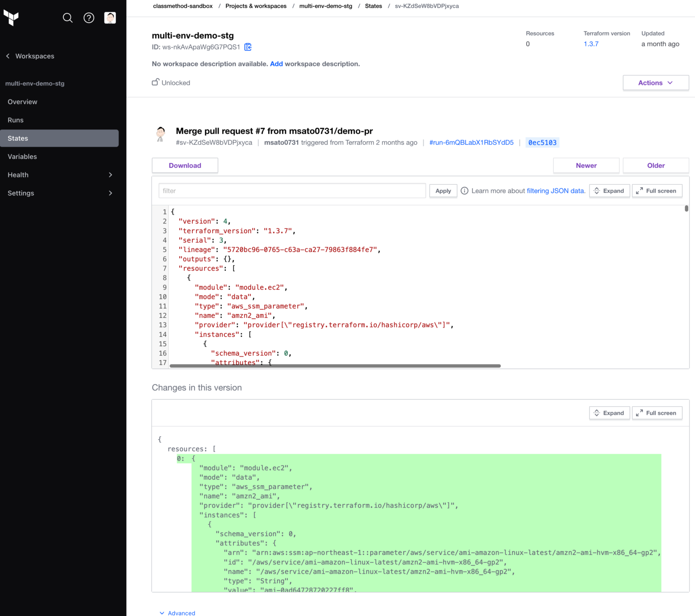Click the help question mark icon
This screenshot has height=616, width=695.
[89, 18]
